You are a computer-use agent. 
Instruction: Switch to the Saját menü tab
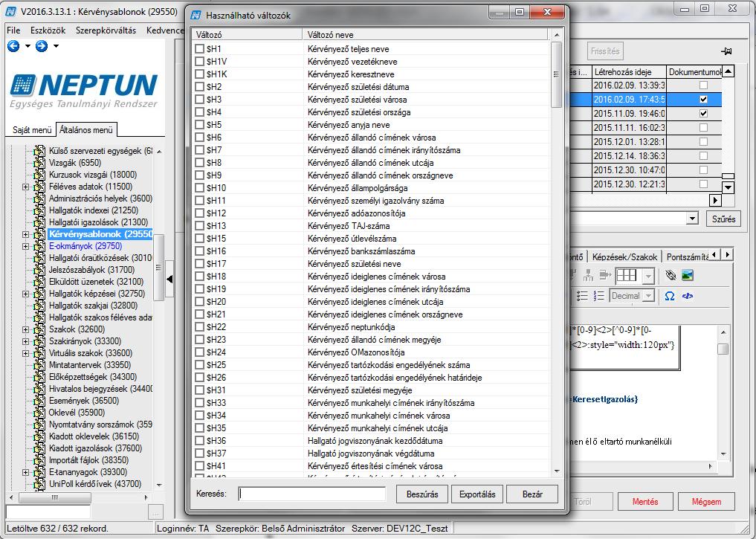(32, 130)
